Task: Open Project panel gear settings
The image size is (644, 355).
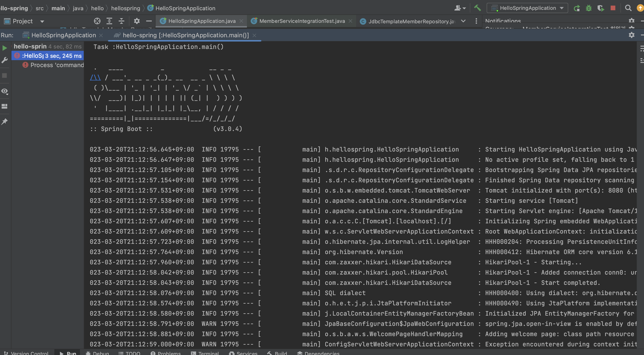Action: click(137, 21)
